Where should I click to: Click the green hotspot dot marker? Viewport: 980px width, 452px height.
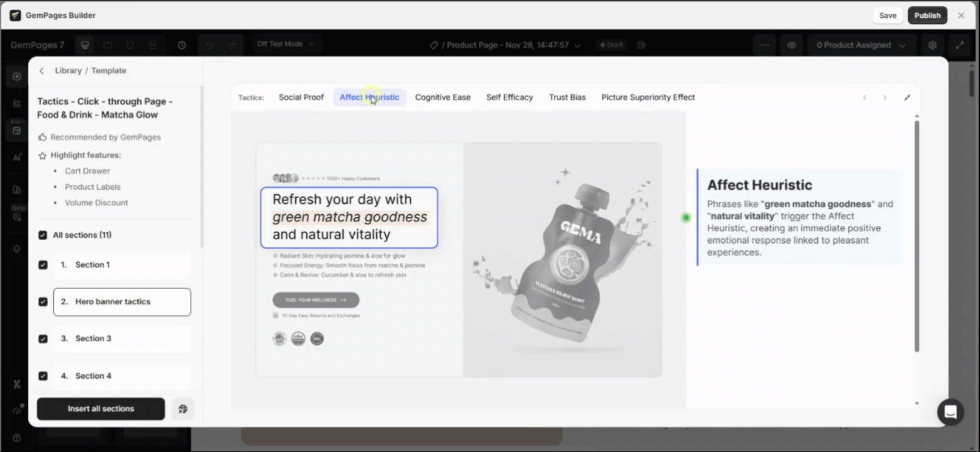click(686, 217)
